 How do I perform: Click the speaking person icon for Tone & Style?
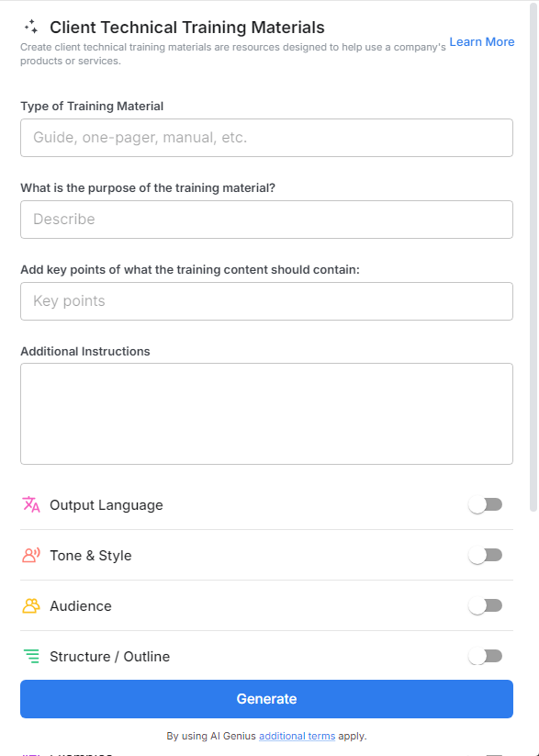(x=30, y=555)
